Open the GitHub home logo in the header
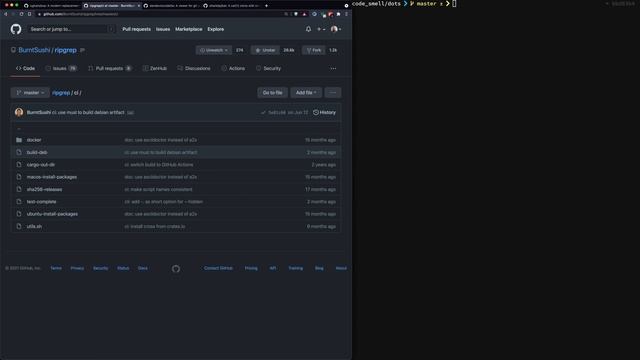The image size is (640, 360). pyautogui.click(x=16, y=29)
